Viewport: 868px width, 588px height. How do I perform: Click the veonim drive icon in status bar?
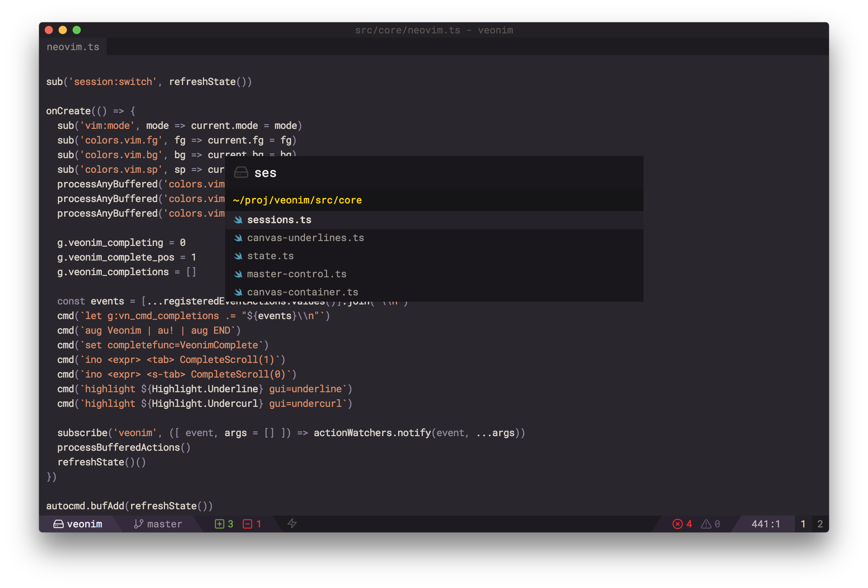pos(58,524)
